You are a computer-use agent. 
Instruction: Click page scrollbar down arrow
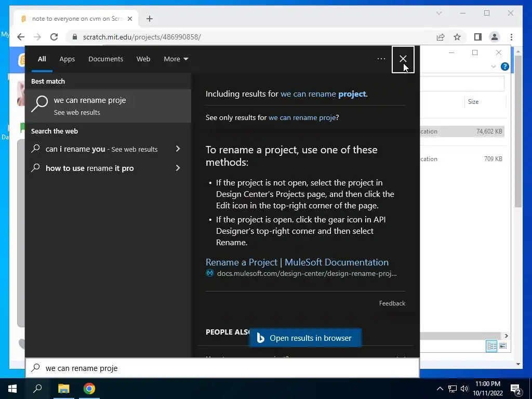[x=518, y=364]
